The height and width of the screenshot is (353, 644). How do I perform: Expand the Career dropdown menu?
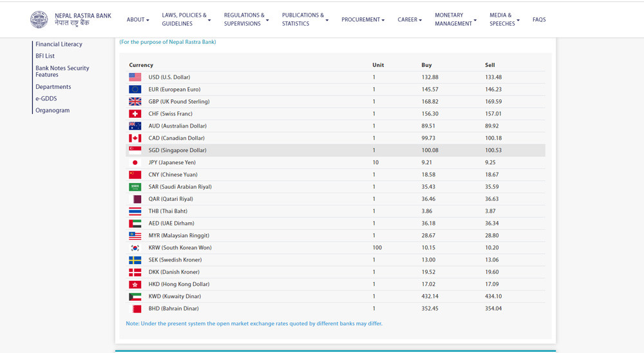[x=410, y=19]
